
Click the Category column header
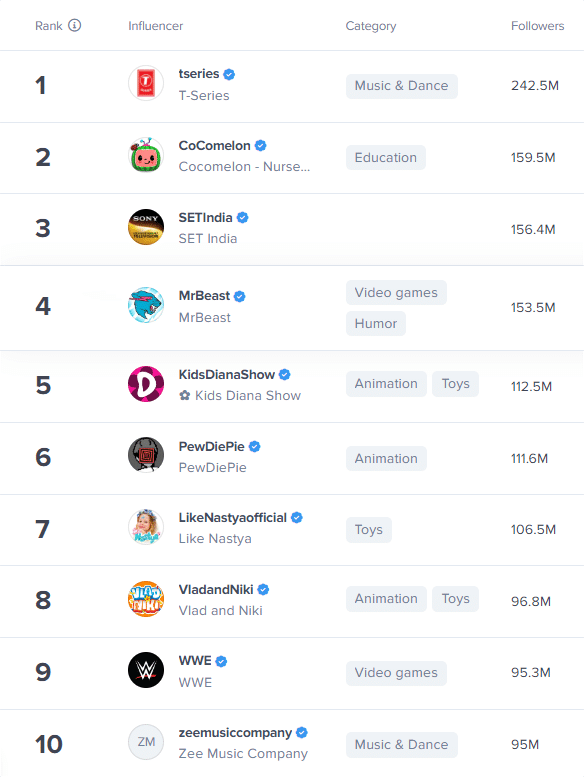pyautogui.click(x=371, y=26)
